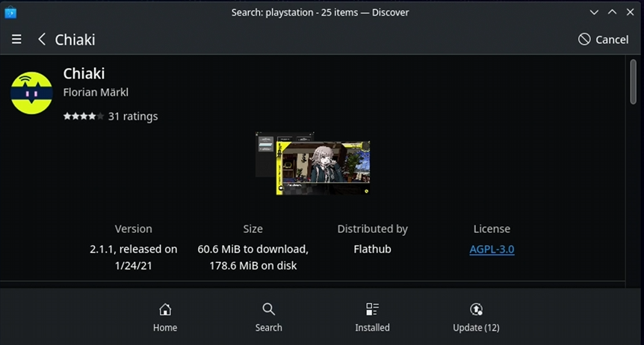Click the Chiaki app name heading

pos(84,73)
